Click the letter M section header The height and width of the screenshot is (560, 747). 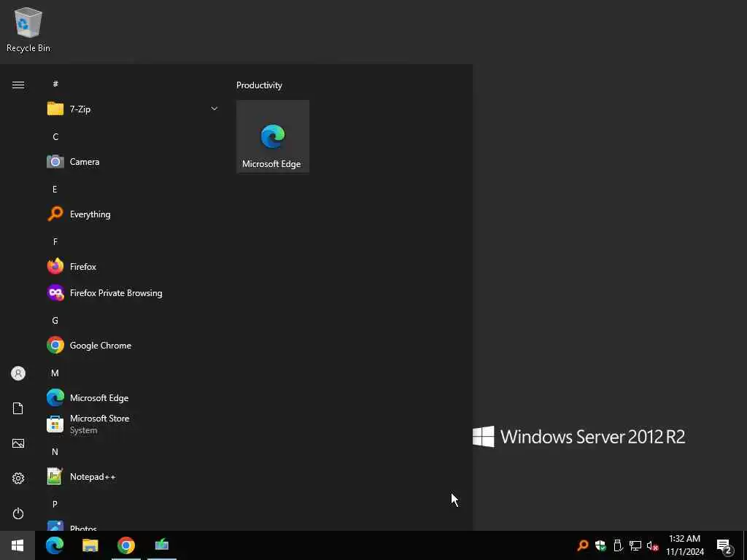pyautogui.click(x=55, y=373)
